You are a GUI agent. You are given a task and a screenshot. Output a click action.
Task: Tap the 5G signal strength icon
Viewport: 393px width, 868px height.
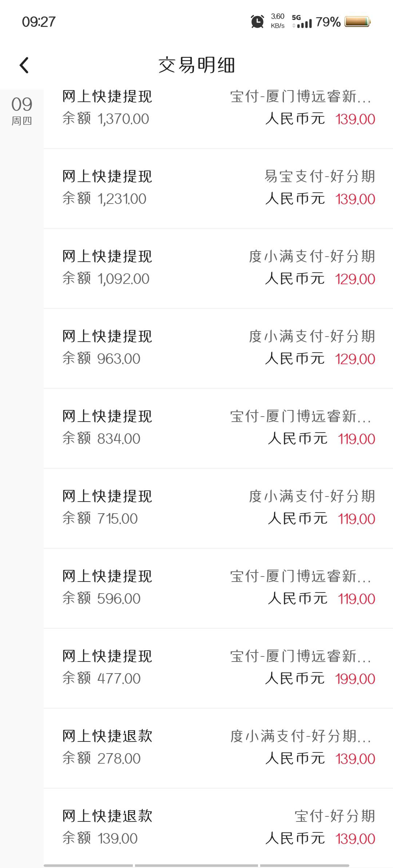pos(302,22)
